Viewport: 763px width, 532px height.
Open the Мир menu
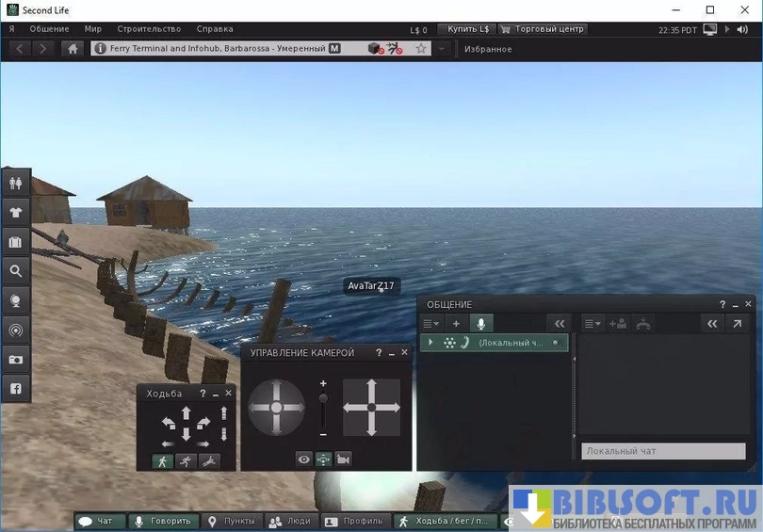(x=93, y=29)
